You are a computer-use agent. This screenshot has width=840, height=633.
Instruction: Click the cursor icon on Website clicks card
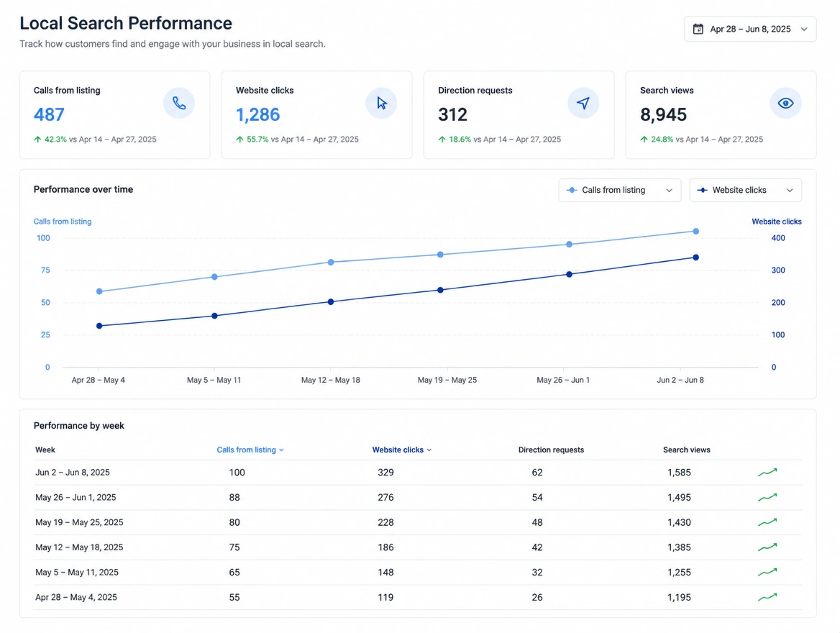381,103
